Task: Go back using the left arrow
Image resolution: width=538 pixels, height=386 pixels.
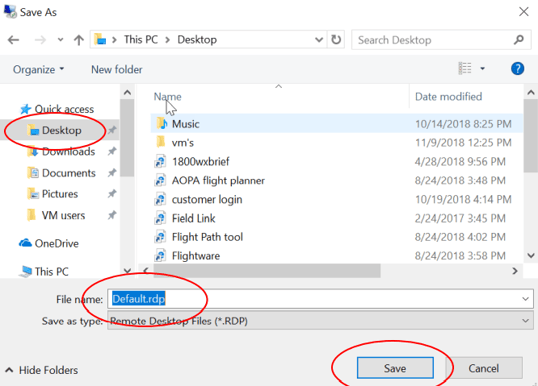Action: pos(13,40)
